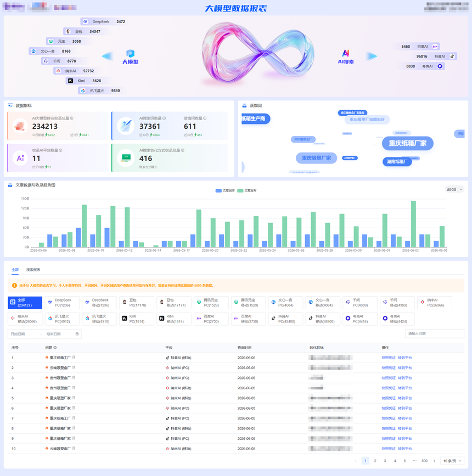Click the right-pointing blue arrow beside AI搜索

[372, 56]
